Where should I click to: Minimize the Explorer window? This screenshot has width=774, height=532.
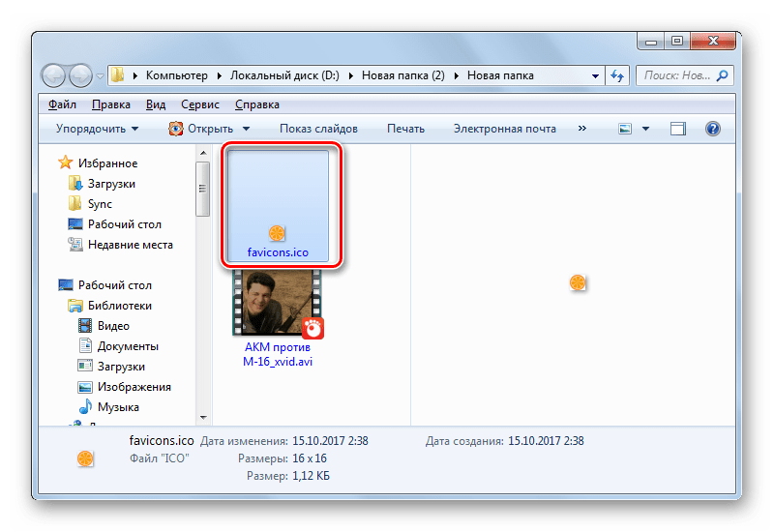pos(651,41)
